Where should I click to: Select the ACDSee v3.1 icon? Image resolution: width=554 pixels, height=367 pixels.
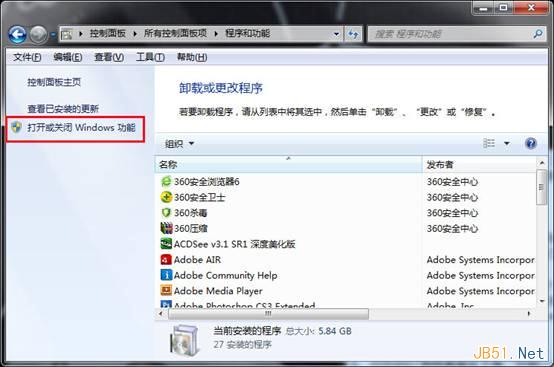click(166, 244)
